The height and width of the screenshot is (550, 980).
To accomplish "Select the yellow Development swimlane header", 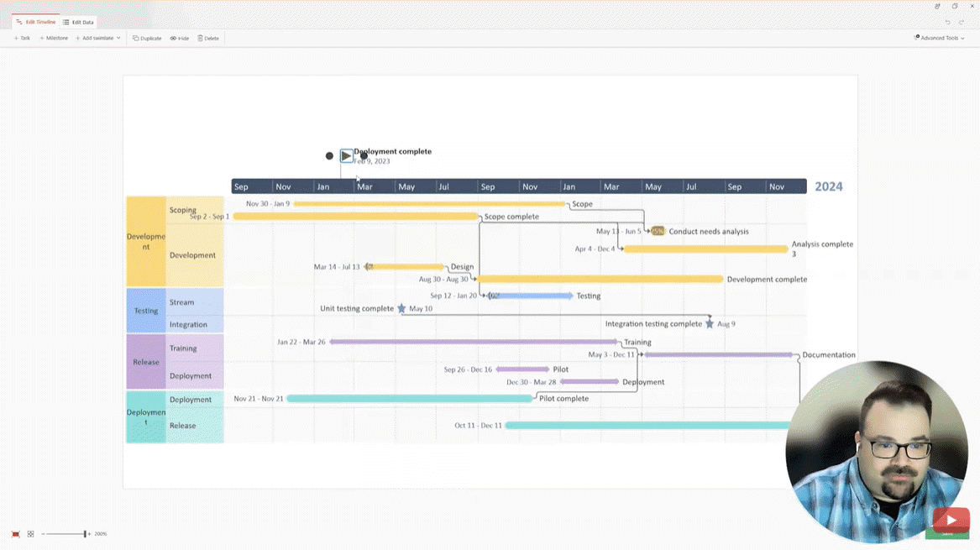I will [146, 241].
